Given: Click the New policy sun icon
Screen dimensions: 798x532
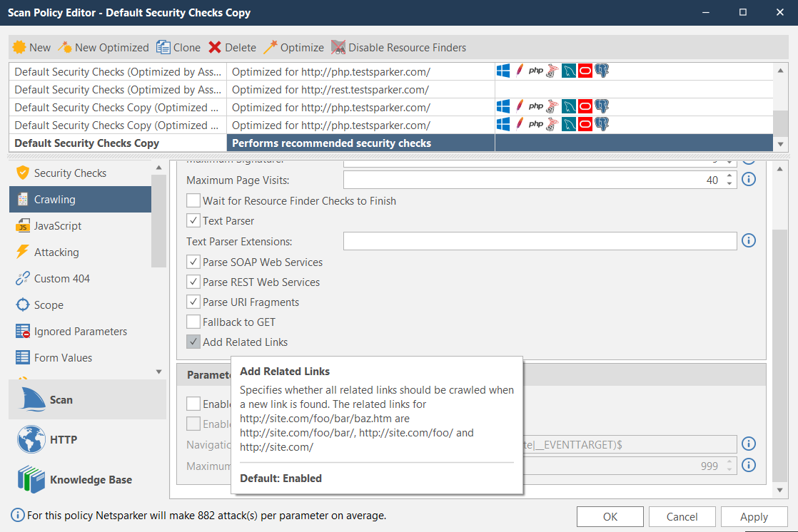Looking at the screenshot, I should (x=19, y=48).
